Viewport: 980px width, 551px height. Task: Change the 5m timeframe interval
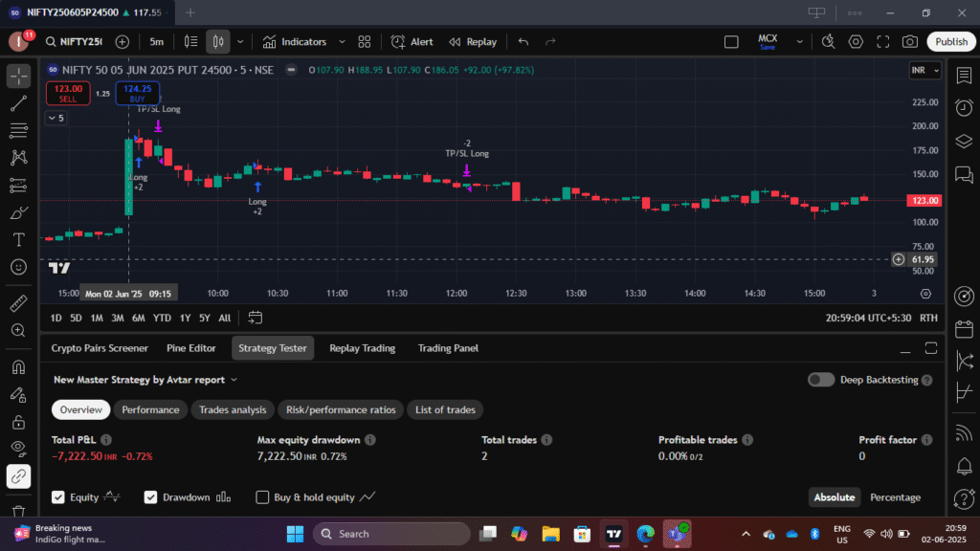(x=156, y=42)
